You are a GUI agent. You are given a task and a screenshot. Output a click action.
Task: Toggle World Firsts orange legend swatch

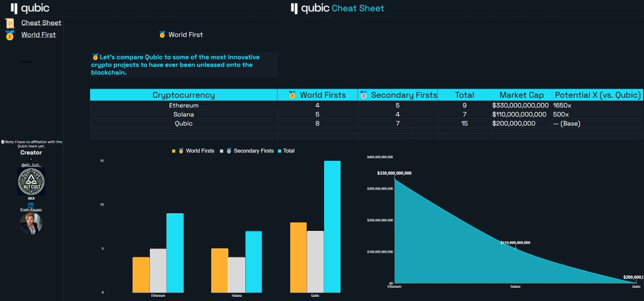pyautogui.click(x=173, y=151)
